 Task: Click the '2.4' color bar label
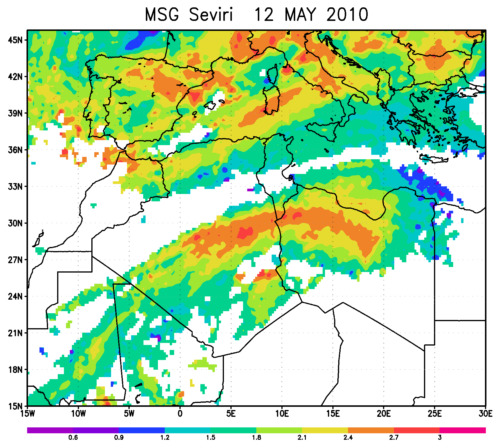click(x=348, y=438)
